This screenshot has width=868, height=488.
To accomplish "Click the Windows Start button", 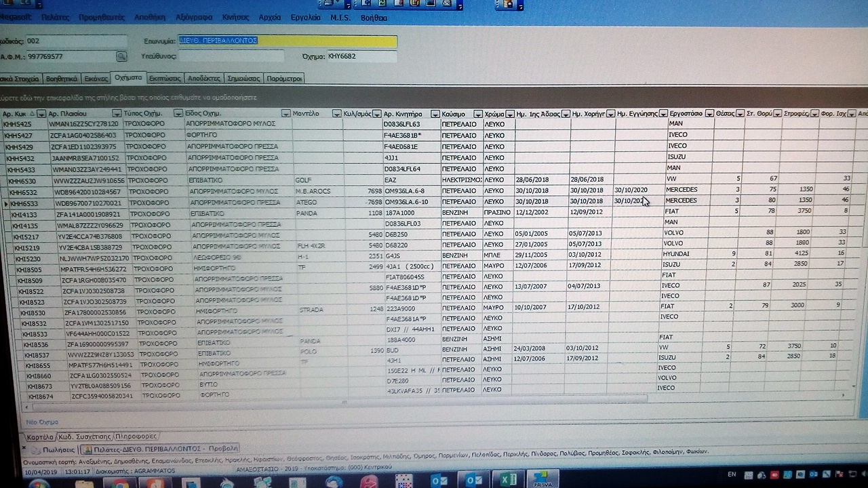I will pyautogui.click(x=39, y=483).
